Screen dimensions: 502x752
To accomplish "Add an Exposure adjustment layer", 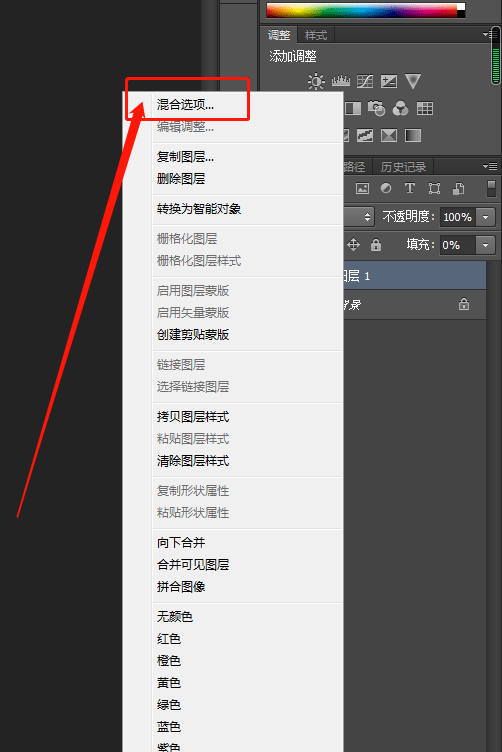I will pos(389,81).
